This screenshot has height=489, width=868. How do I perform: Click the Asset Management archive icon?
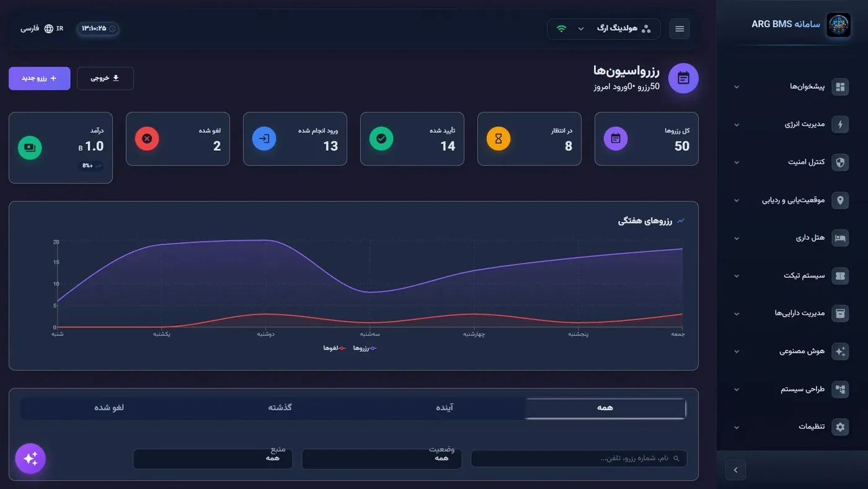pyautogui.click(x=840, y=313)
